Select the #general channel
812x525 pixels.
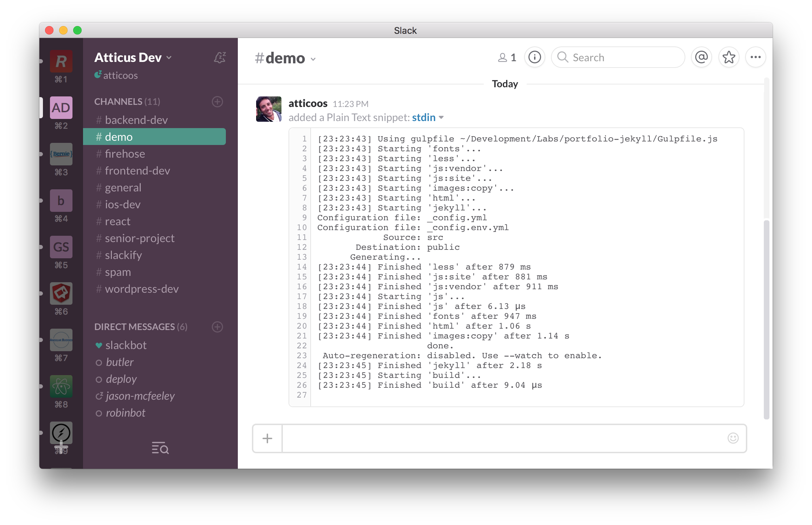coord(122,188)
